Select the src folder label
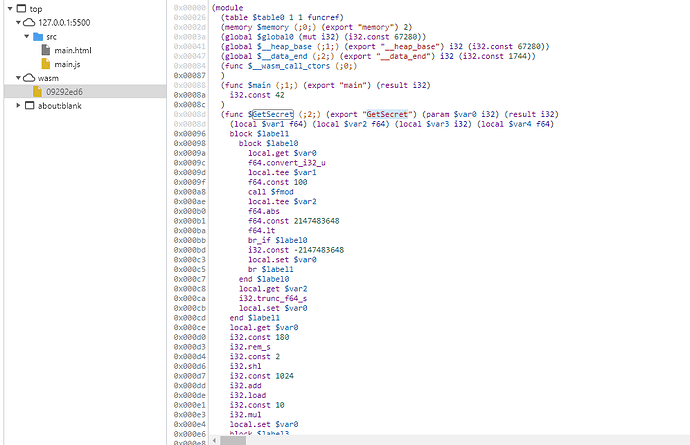This screenshot has height=445, width=690. (x=51, y=37)
